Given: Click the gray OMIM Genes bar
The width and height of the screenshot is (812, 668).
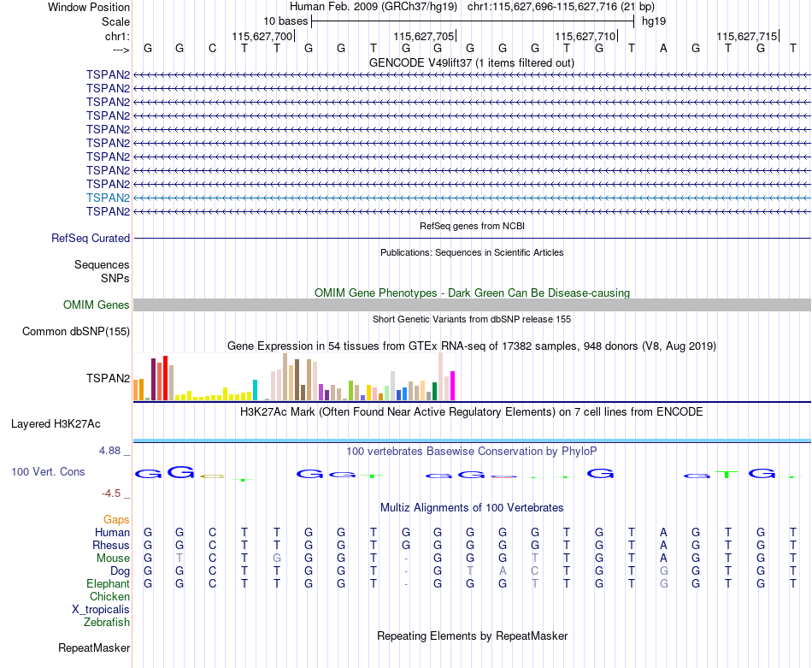Looking at the screenshot, I should [x=472, y=304].
